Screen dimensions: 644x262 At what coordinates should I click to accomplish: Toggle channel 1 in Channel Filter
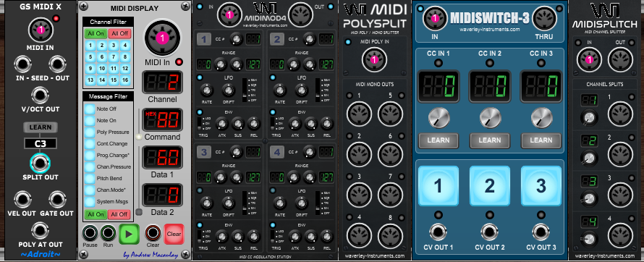pyautogui.click(x=90, y=46)
